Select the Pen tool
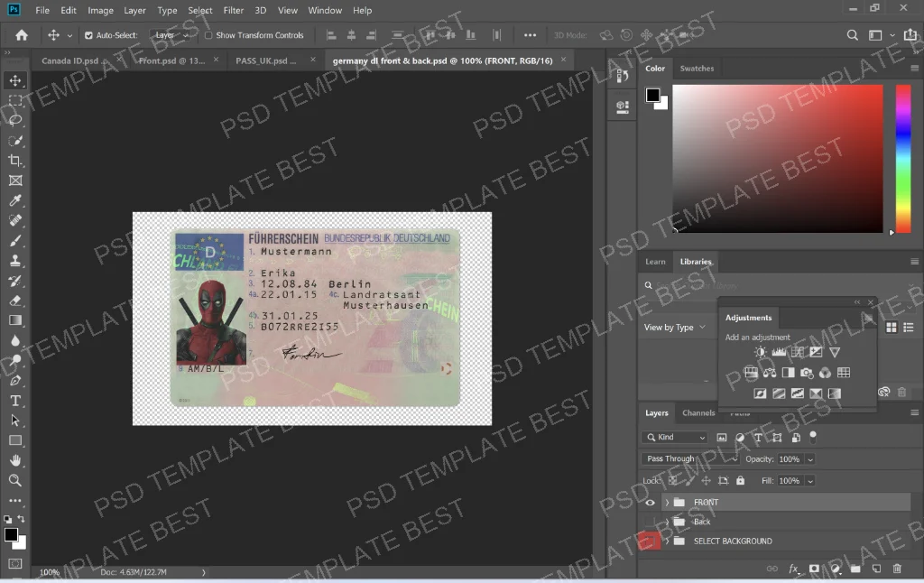 [x=15, y=381]
